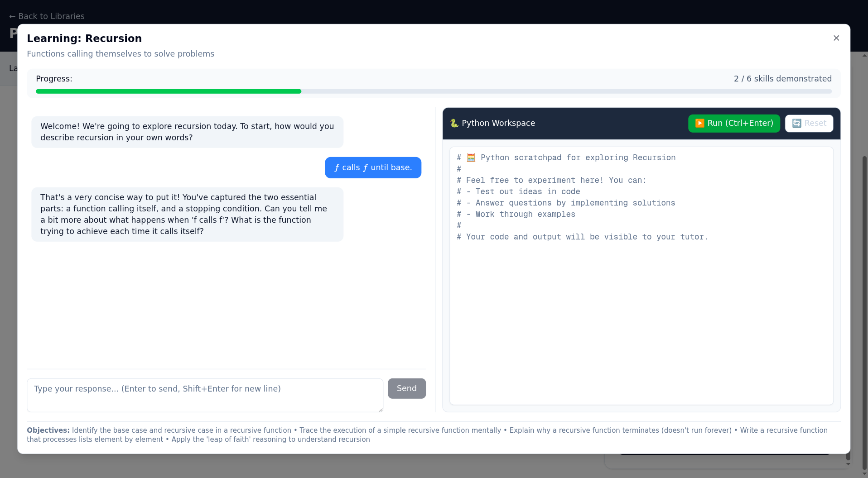Click the 'Python Workspace' title text
The width and height of the screenshot is (868, 478).
498,123
